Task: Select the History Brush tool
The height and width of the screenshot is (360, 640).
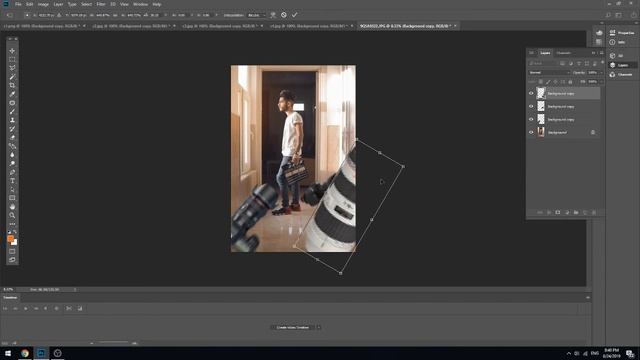Action: (12, 129)
